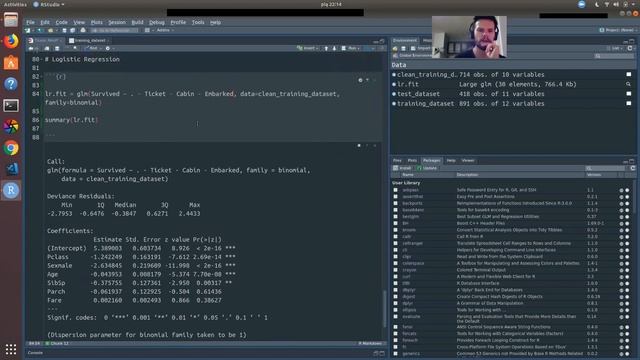Click the Environment search field
Image resolution: width=640 pixels, height=360 pixels.
coord(613,56)
